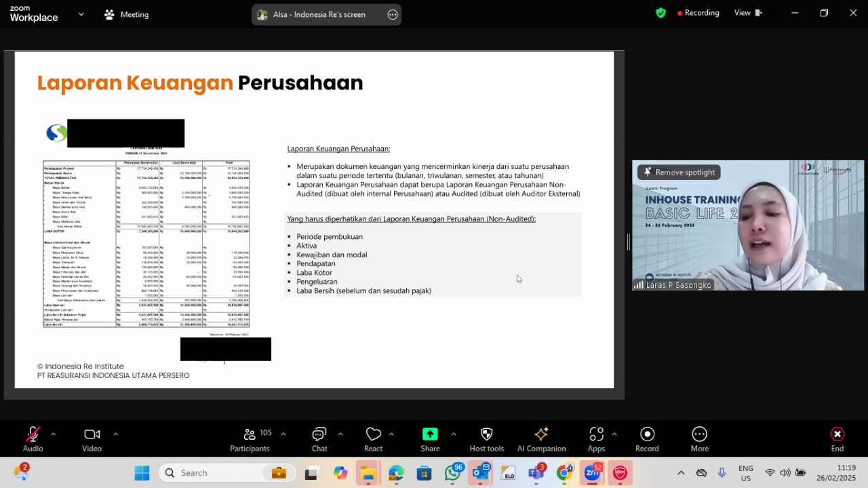The height and width of the screenshot is (488, 868).
Task: Expand the Zoom Workplace dropdown chevron
Action: click(x=81, y=14)
